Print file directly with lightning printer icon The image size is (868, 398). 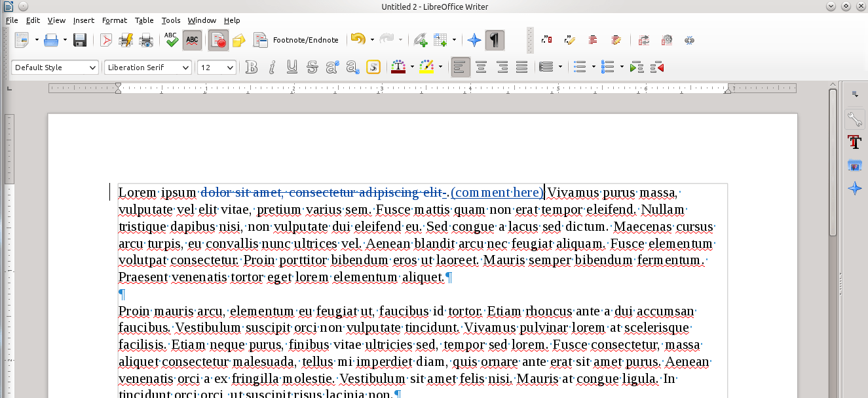tap(126, 40)
